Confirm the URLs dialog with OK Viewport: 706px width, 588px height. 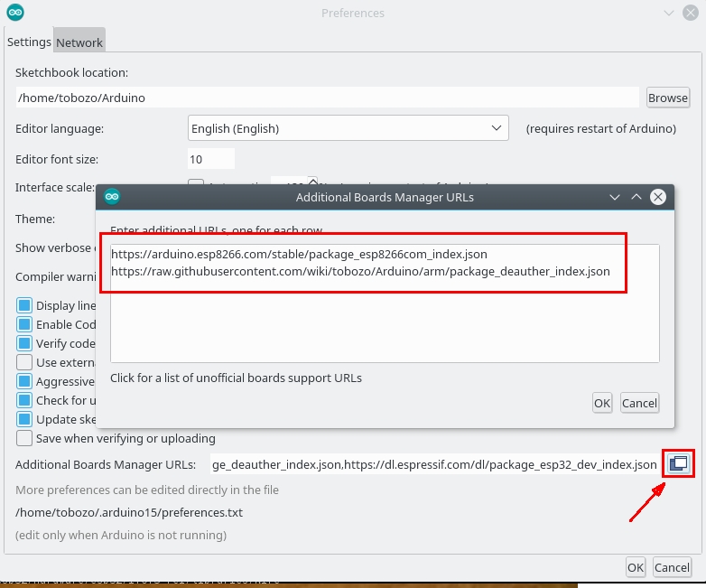[602, 403]
